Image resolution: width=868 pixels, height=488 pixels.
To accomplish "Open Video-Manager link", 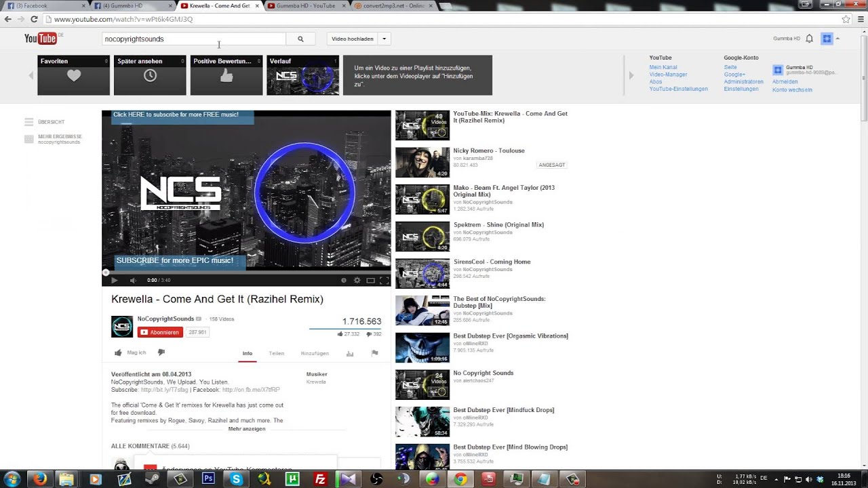I will tap(668, 75).
